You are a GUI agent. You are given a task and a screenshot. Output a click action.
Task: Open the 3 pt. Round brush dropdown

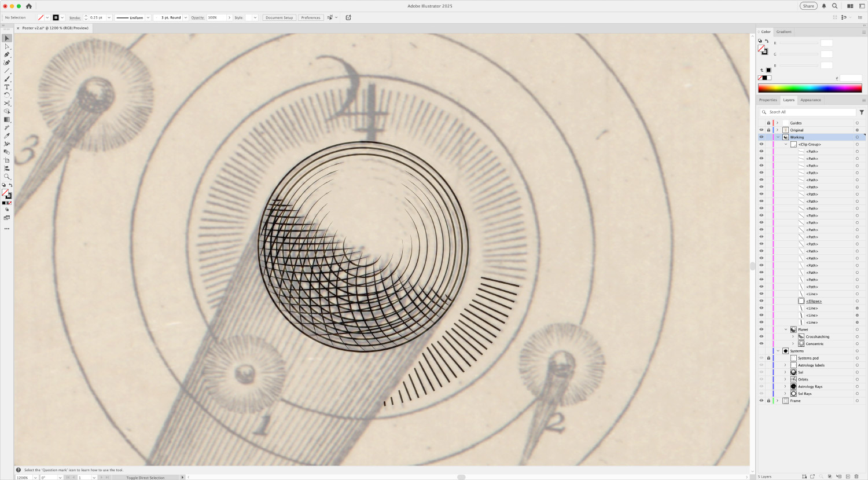(186, 17)
